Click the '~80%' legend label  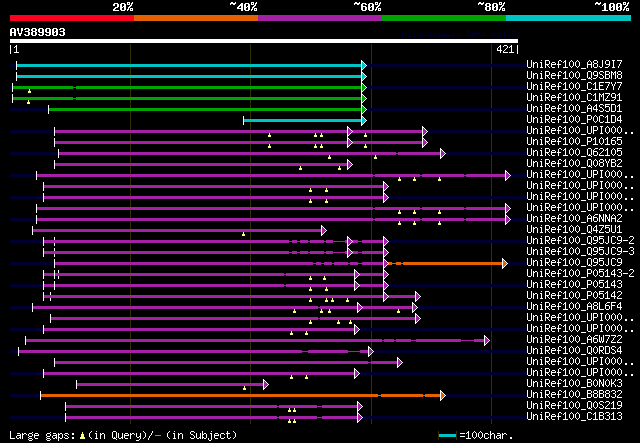[x=491, y=7]
